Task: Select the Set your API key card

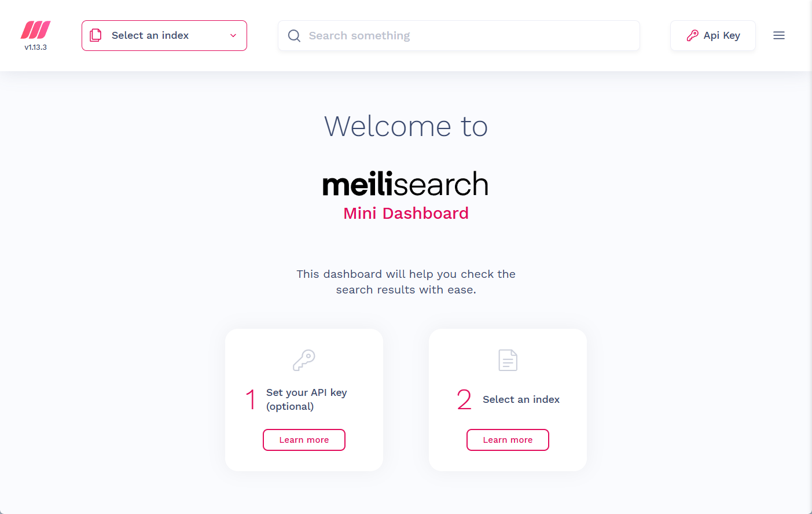Action: 304,399
